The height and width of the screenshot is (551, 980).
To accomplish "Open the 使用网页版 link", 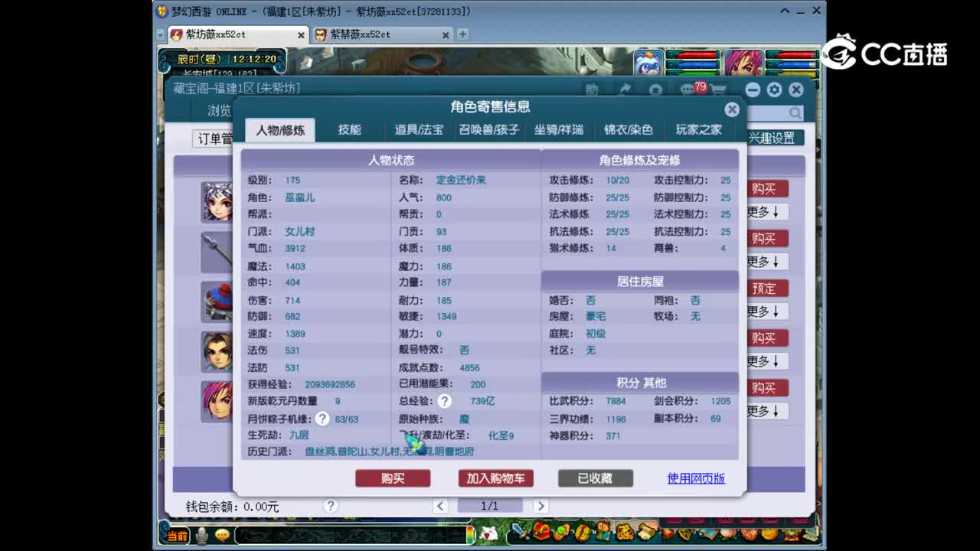I will point(696,478).
